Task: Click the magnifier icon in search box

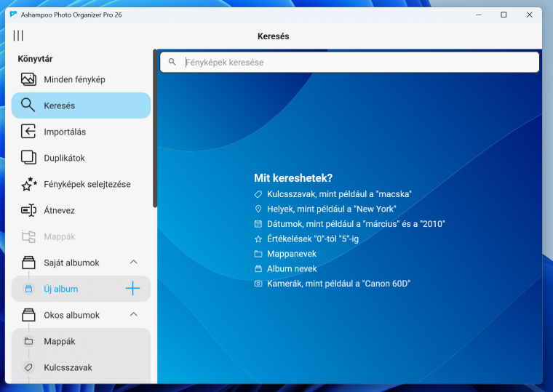Action: pyautogui.click(x=172, y=63)
